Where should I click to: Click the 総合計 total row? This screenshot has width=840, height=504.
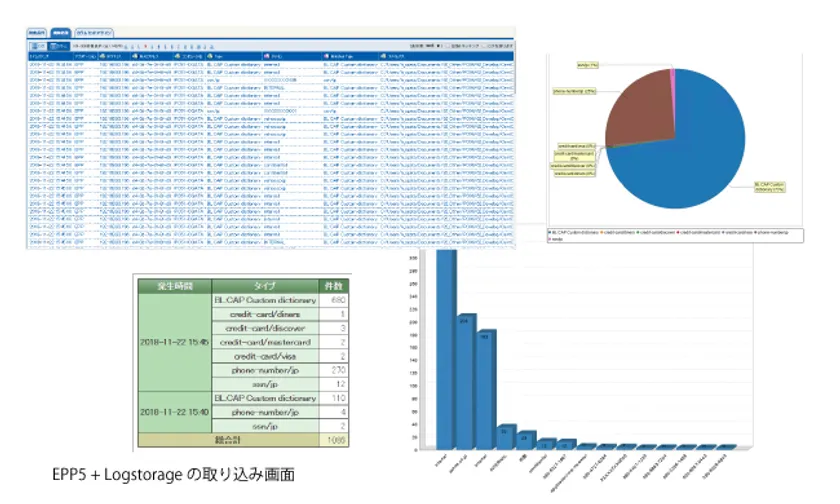243,440
